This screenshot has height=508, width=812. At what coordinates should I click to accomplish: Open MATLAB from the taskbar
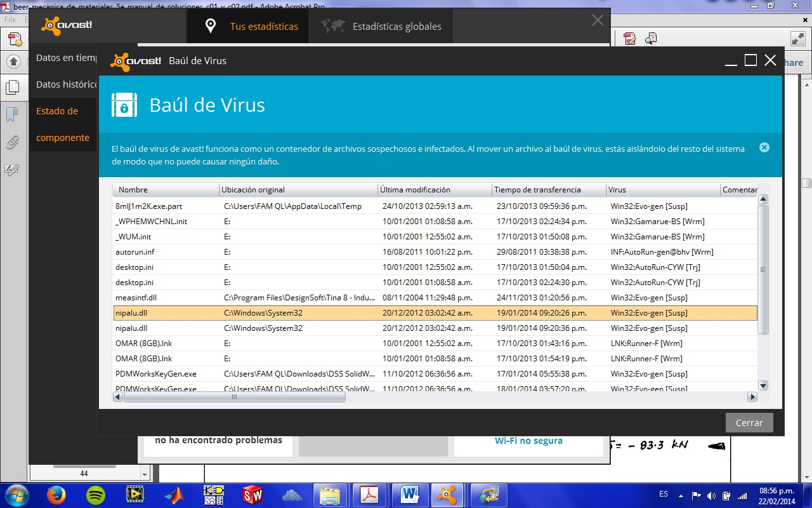[x=174, y=495]
